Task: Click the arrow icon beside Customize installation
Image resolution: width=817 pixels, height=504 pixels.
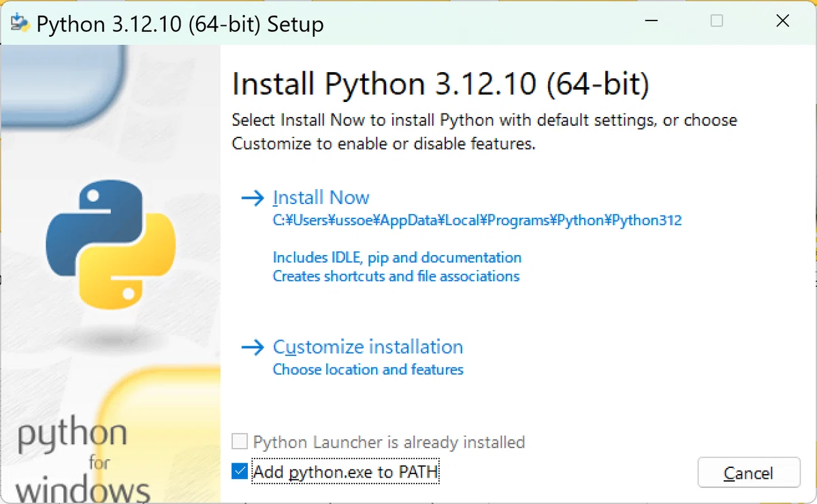Action: point(253,348)
